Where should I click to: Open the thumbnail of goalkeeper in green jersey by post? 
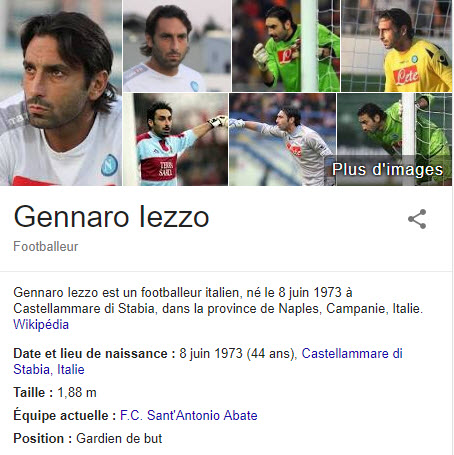[286, 46]
